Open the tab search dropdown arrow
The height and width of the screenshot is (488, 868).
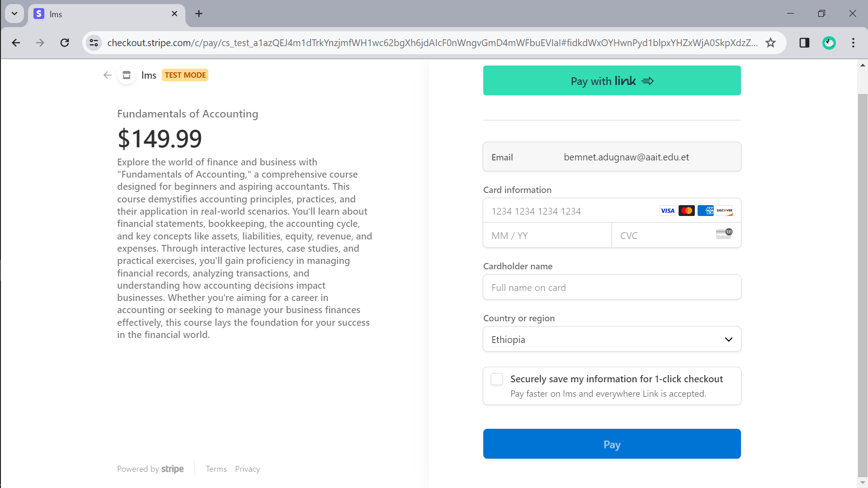click(14, 14)
